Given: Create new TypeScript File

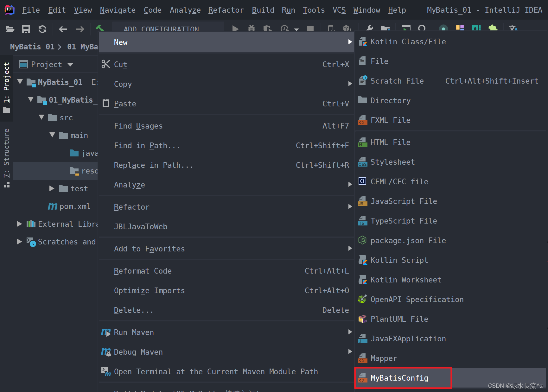Looking at the screenshot, I should pos(451,221).
